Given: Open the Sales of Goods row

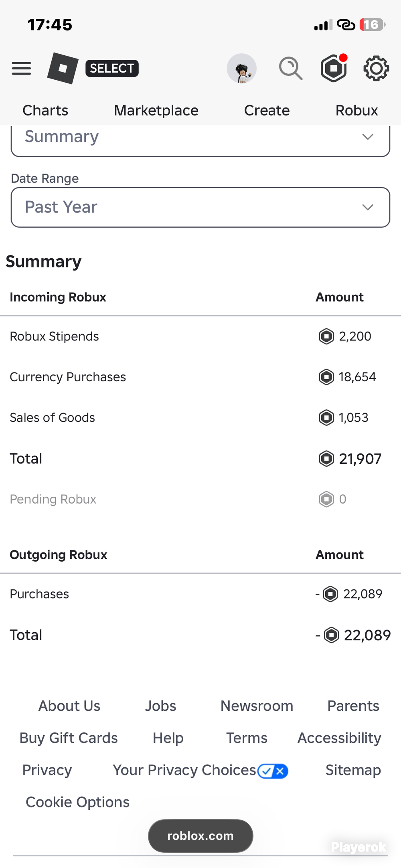Looking at the screenshot, I should tap(200, 418).
